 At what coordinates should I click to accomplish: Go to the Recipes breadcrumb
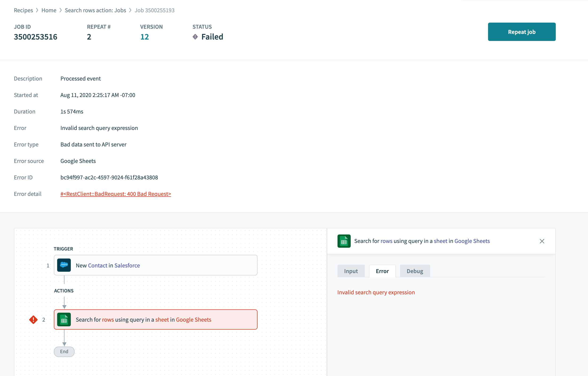click(23, 10)
